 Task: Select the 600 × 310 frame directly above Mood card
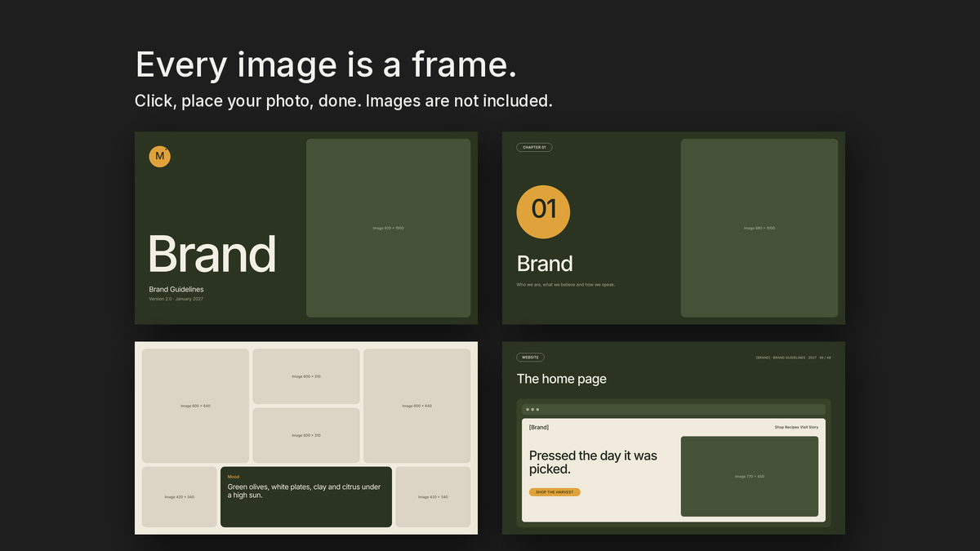(x=306, y=435)
